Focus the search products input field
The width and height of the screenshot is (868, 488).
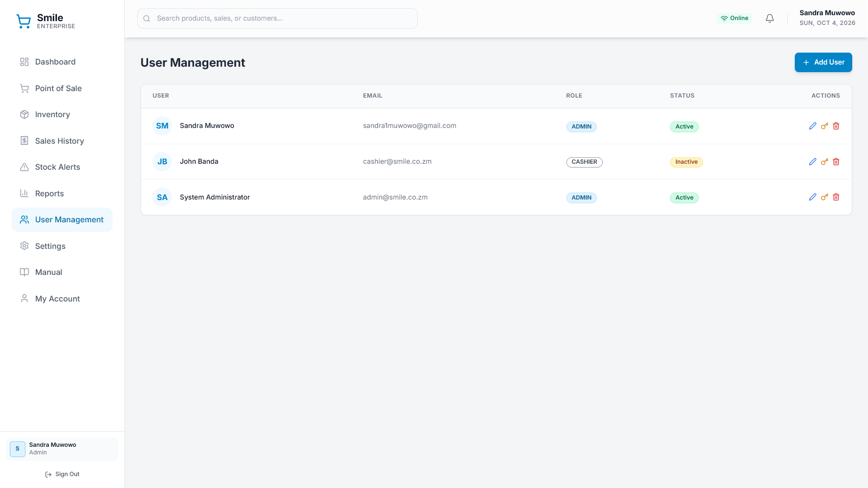point(277,18)
